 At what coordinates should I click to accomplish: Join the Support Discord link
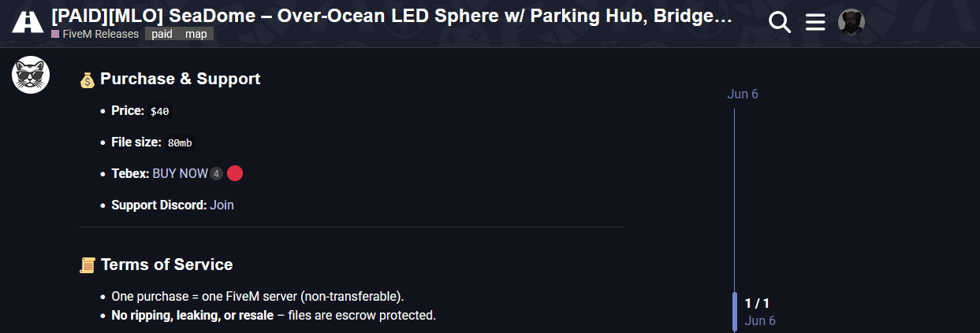pyautogui.click(x=222, y=205)
